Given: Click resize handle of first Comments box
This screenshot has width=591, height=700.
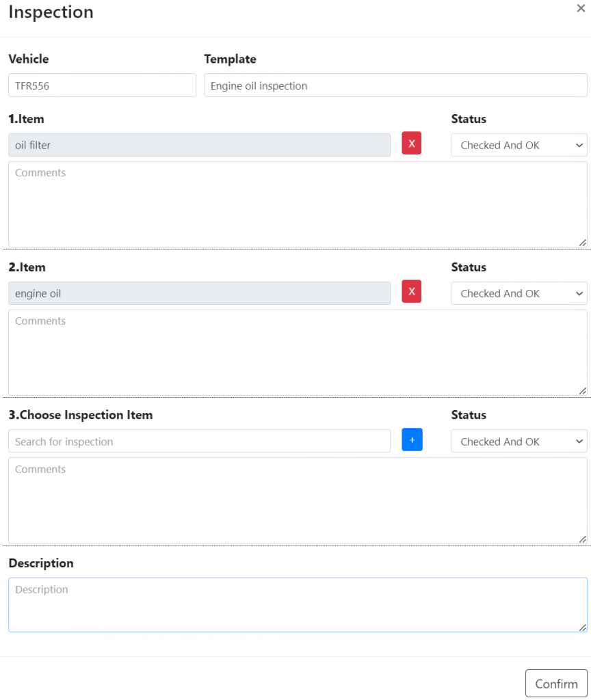Looking at the screenshot, I should click(583, 243).
